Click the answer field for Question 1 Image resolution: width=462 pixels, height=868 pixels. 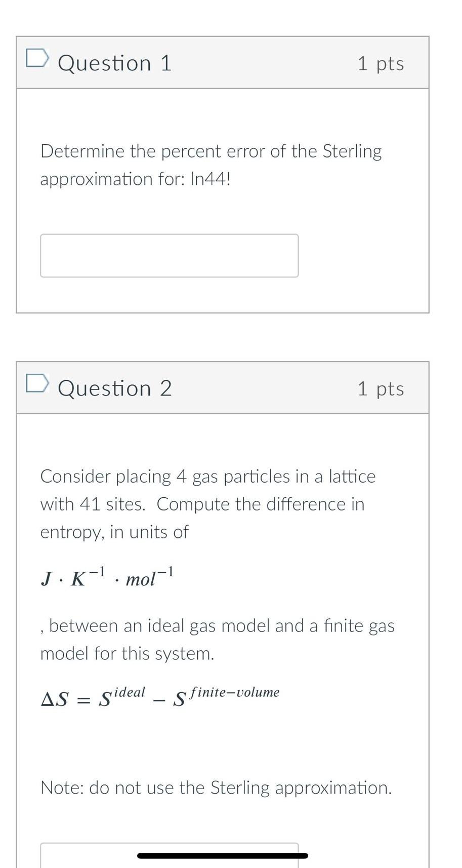click(x=169, y=254)
